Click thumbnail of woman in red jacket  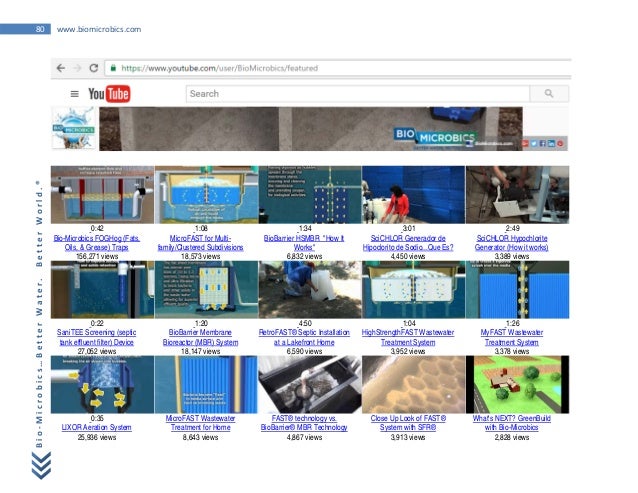413,194
